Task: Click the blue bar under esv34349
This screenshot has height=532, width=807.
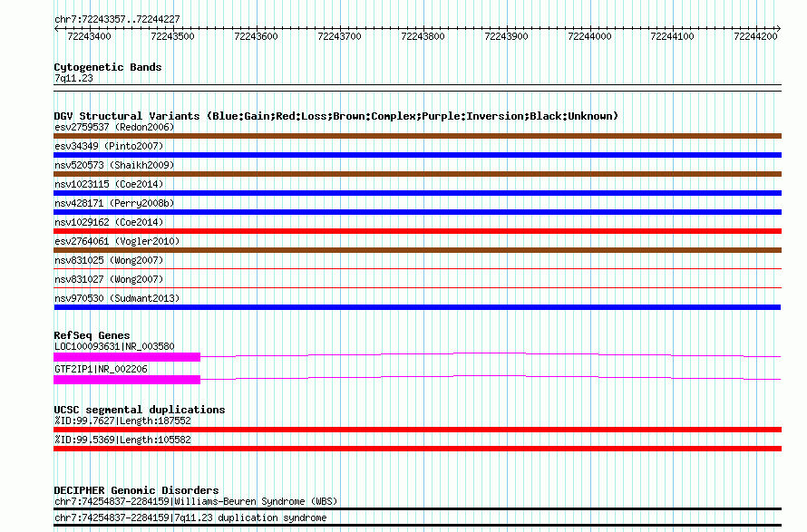Action: coord(417,155)
